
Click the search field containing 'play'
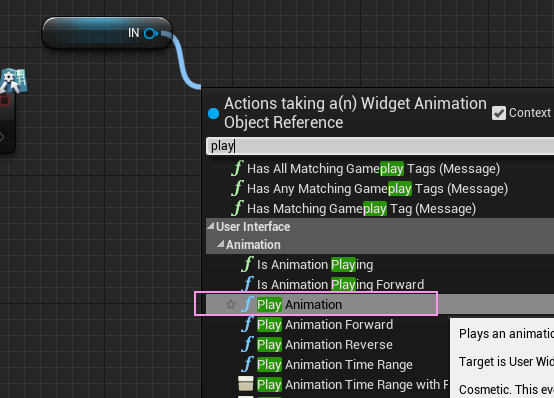tap(380, 146)
